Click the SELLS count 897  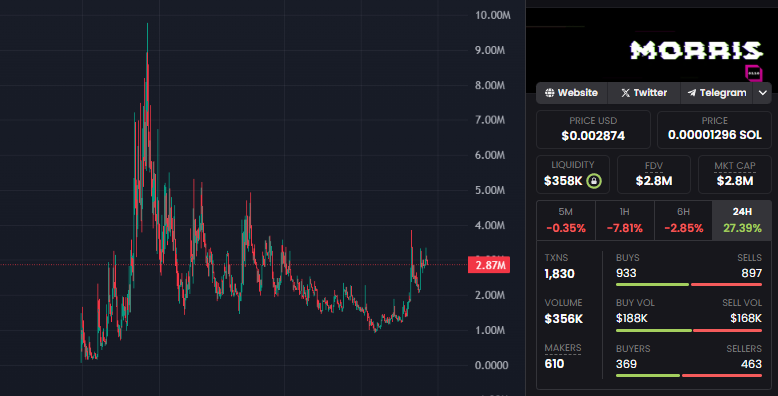click(752, 273)
